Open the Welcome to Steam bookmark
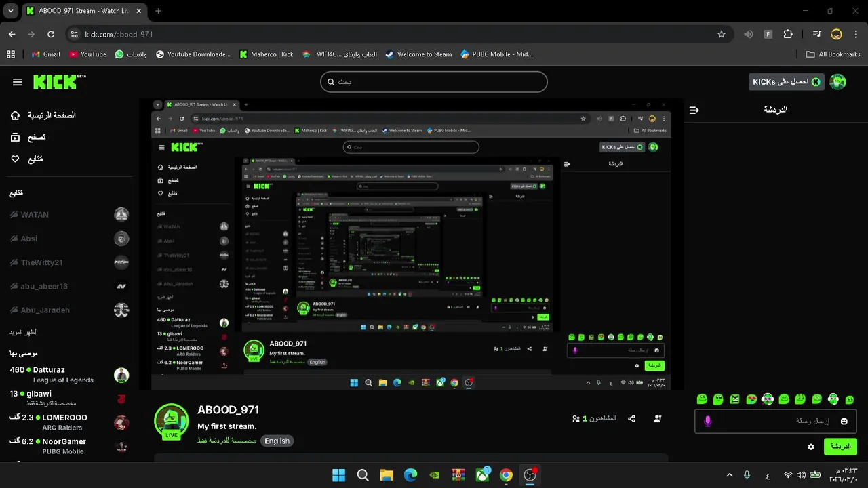The height and width of the screenshot is (488, 868). [x=418, y=54]
